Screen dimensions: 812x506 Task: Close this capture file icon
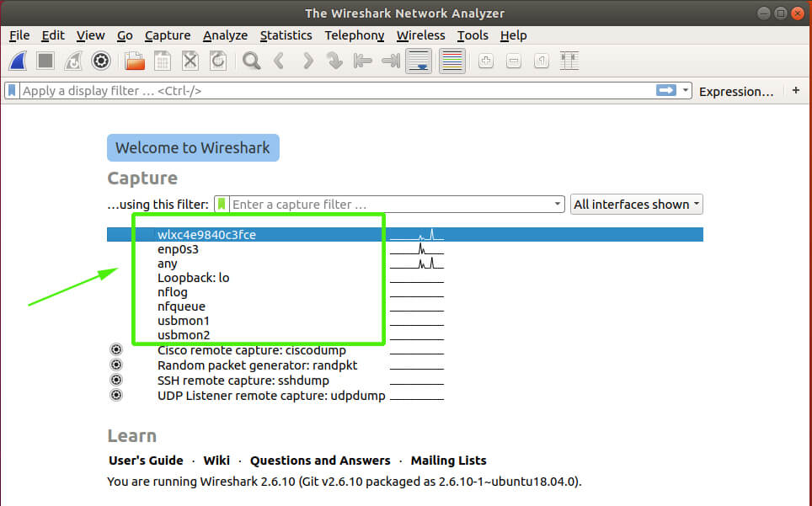pos(190,61)
